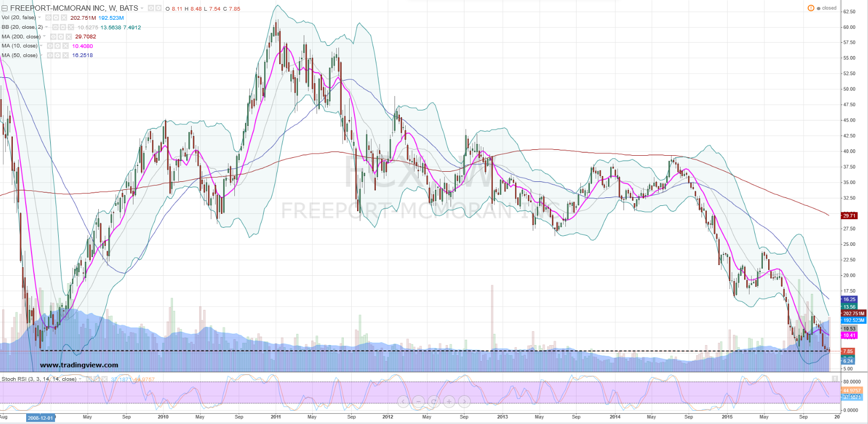Hide the MA (10, close) line

pyautogui.click(x=50, y=46)
